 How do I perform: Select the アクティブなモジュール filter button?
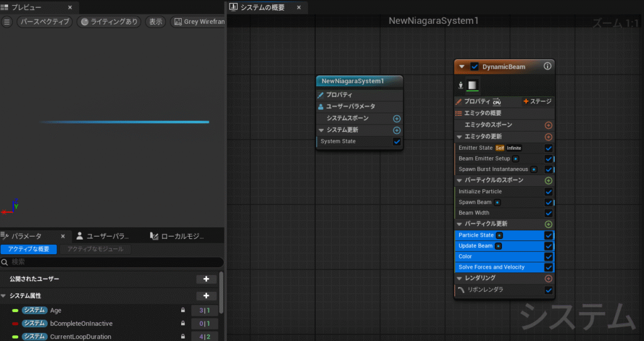(x=96, y=249)
